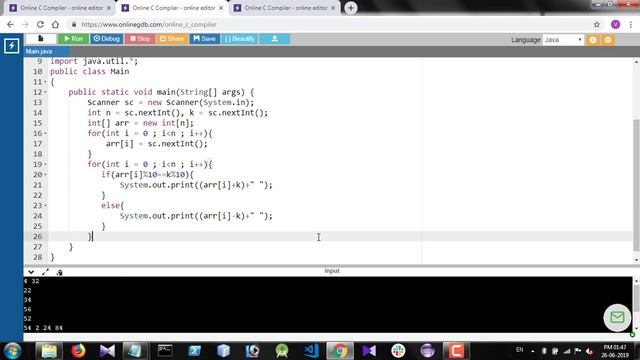Screen dimensions: 640x360
Task: Open a new browser tab with plus button
Action: point(351,8)
